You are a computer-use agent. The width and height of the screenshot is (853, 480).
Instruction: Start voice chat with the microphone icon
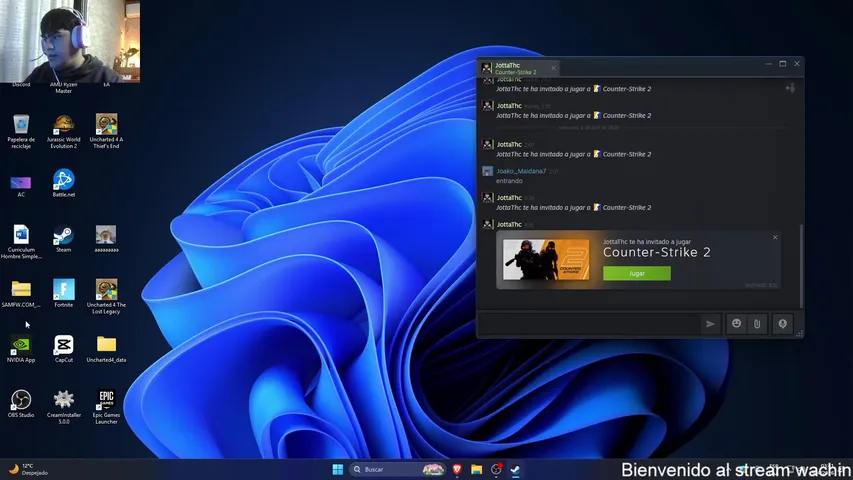point(782,324)
